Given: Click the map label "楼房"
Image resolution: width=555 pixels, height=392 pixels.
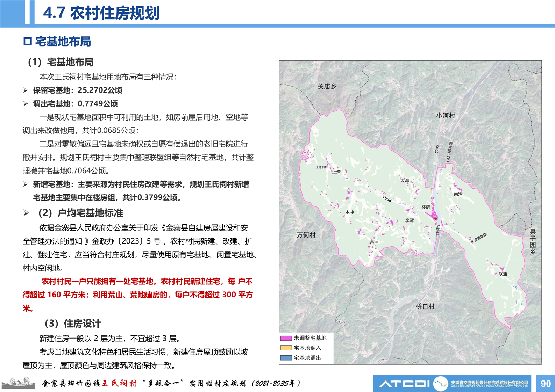Looking at the screenshot, I should click(426, 207).
